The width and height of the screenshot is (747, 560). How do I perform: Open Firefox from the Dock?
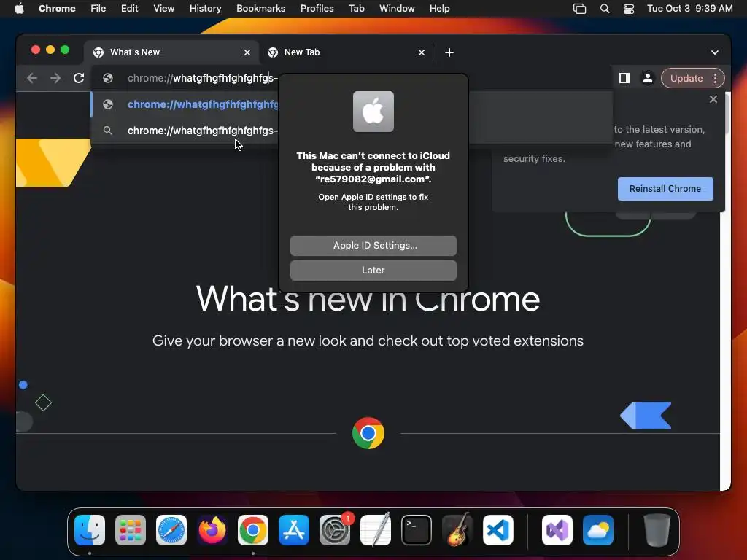point(212,530)
